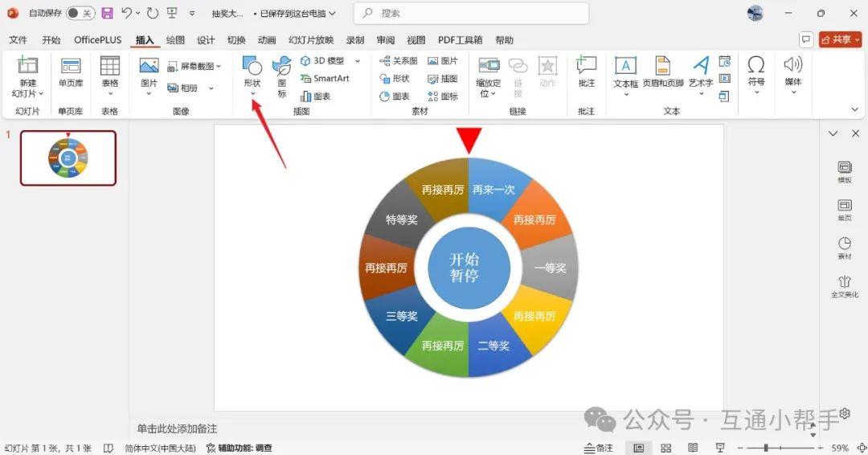
Task: Click 插图 in the 素材 group
Action: (x=443, y=78)
